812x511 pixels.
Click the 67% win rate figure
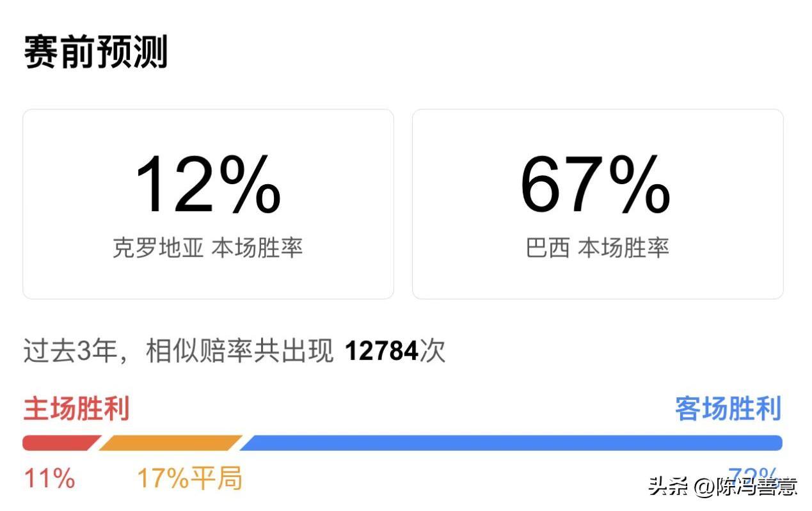(x=595, y=185)
